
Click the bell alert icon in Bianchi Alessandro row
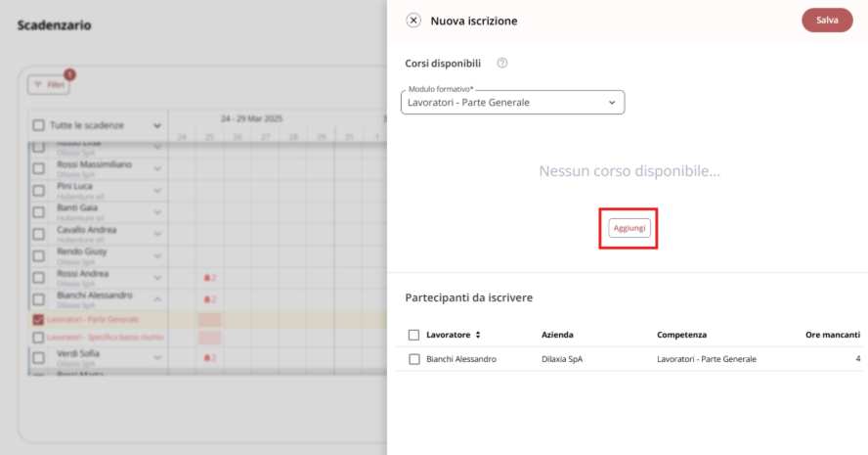pos(207,299)
